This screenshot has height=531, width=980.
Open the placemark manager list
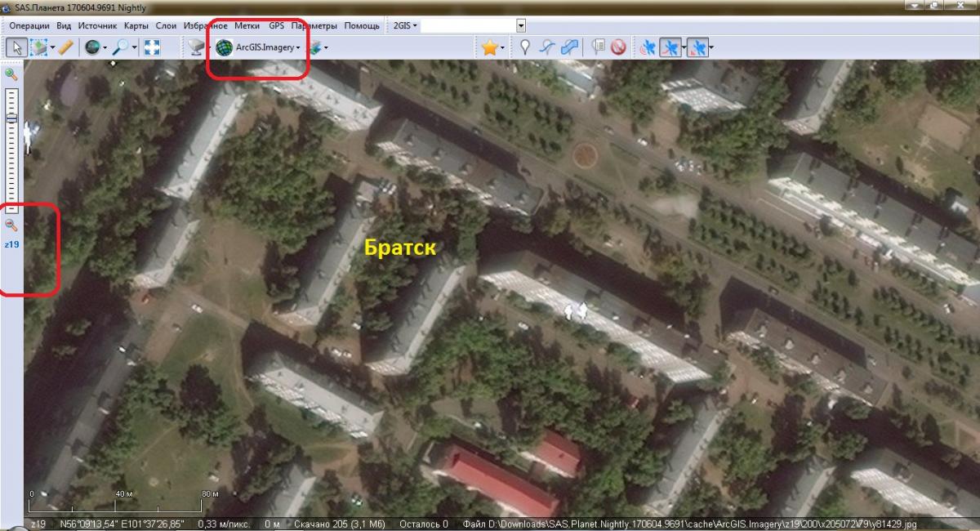tap(598, 47)
